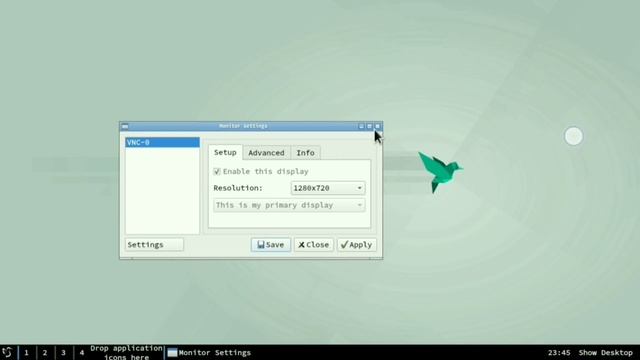
Task: Switch to the Setup tab
Action: click(x=225, y=152)
